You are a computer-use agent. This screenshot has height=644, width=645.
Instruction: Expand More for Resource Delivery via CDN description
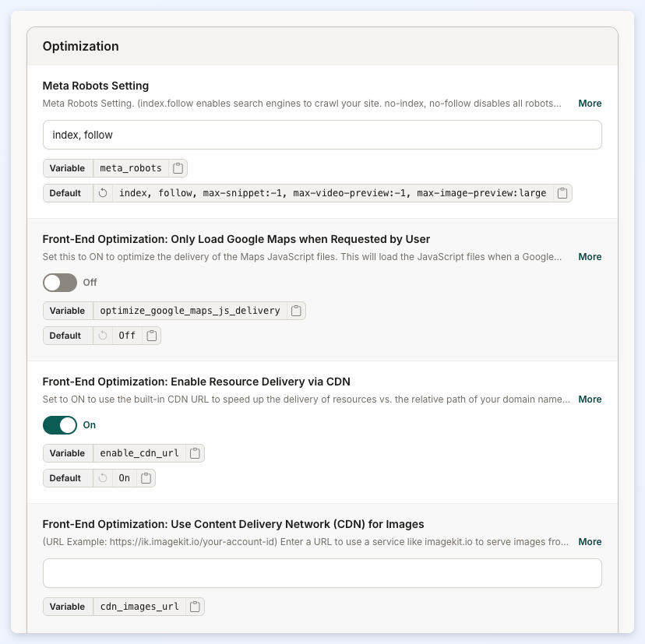click(590, 399)
